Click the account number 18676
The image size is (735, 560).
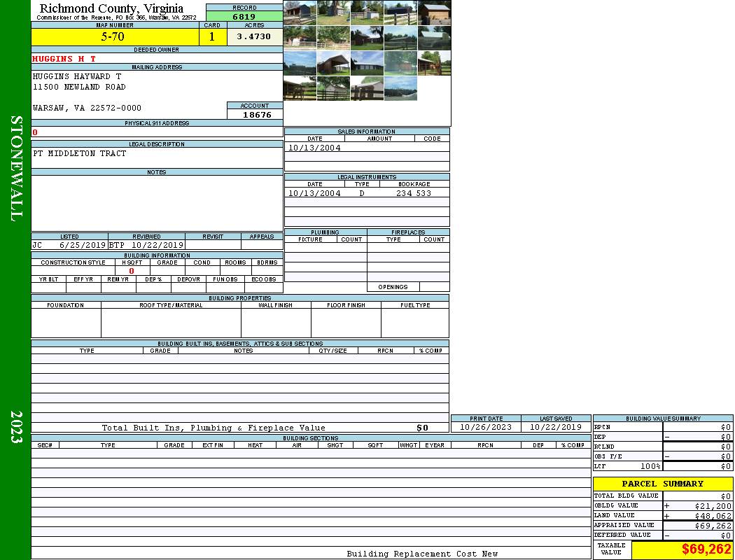pos(256,115)
